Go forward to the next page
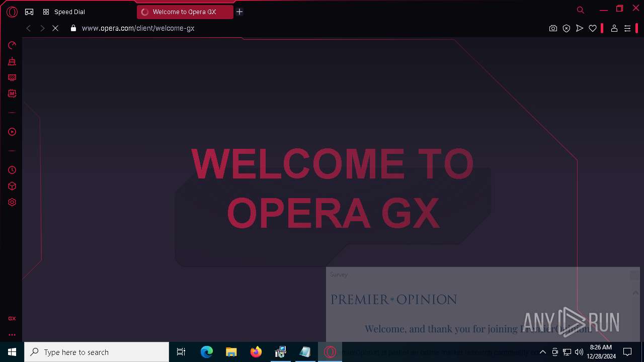 point(42,28)
